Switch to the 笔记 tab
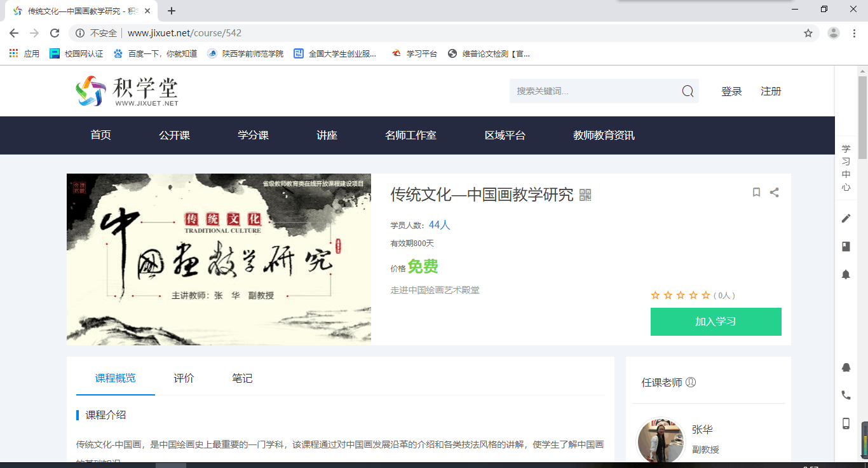Screen dimensions: 868x468 tap(242, 378)
